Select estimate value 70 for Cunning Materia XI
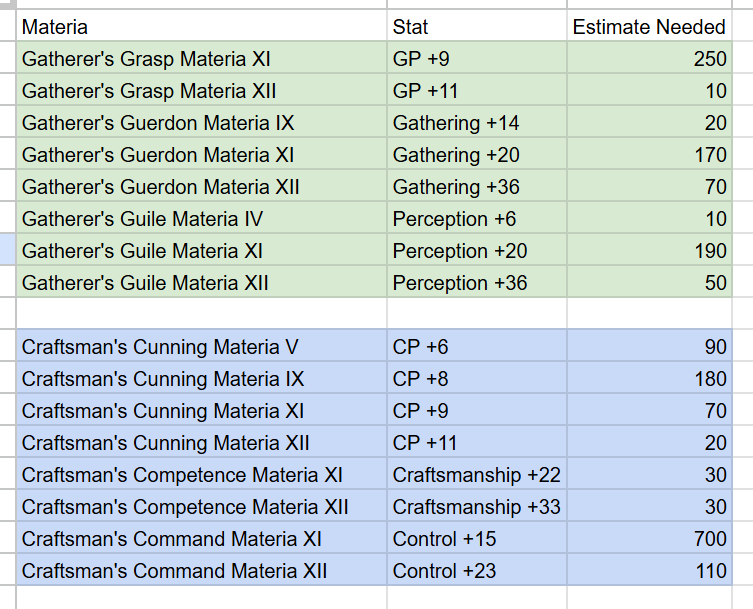This screenshot has height=609, width=753. tap(650, 410)
